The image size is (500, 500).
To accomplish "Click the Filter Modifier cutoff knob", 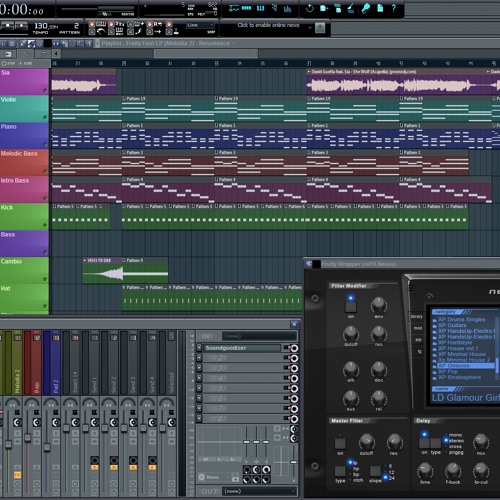I will pos(351,334).
